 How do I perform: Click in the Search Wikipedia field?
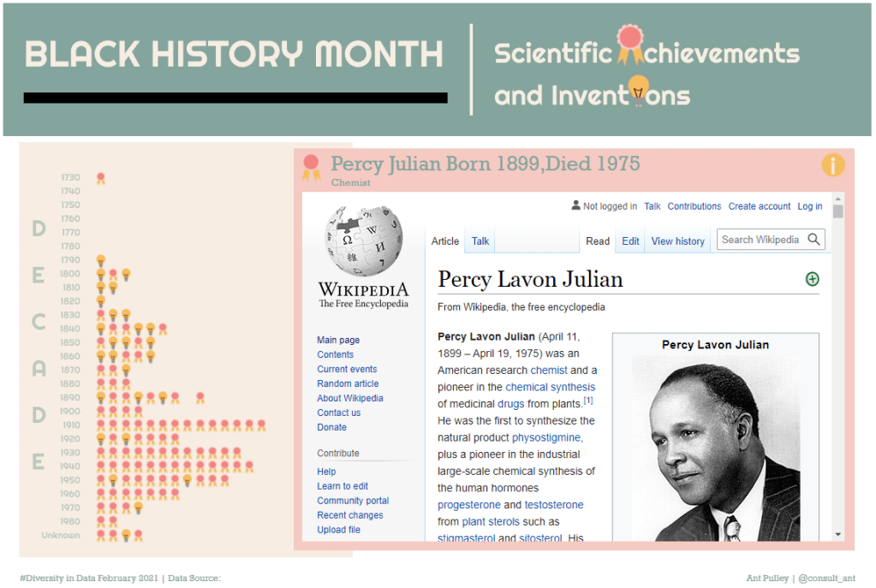pyautogui.click(x=760, y=240)
